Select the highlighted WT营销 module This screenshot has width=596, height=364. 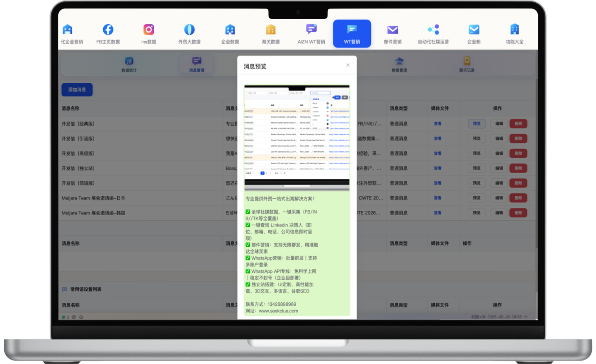(352, 34)
